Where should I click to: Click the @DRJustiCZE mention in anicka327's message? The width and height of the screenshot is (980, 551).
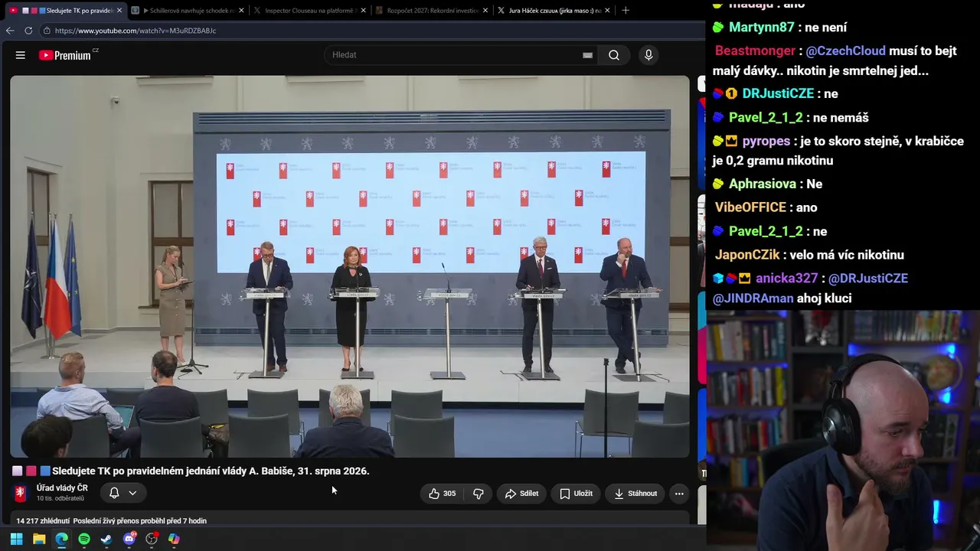(868, 279)
